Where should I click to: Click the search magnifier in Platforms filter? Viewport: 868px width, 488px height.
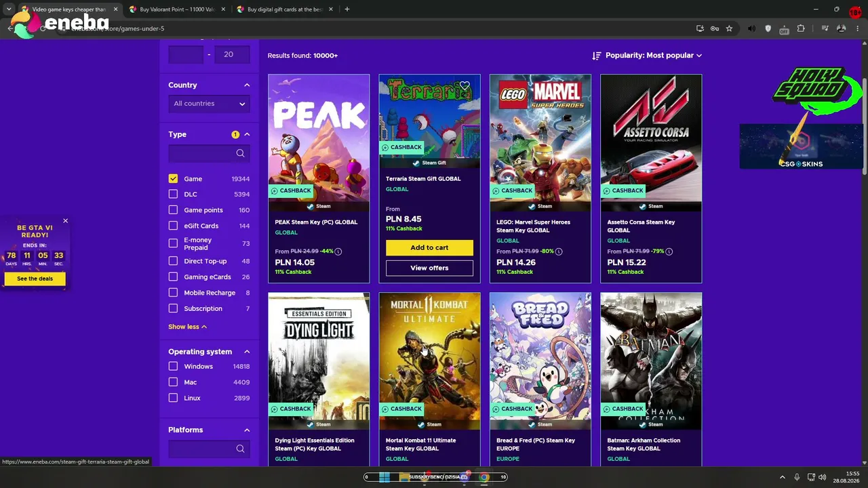coord(240,449)
